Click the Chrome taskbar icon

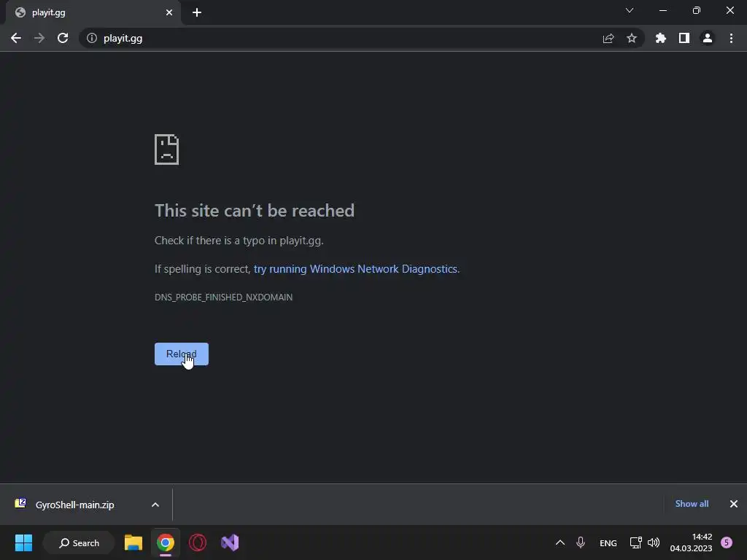(x=166, y=542)
